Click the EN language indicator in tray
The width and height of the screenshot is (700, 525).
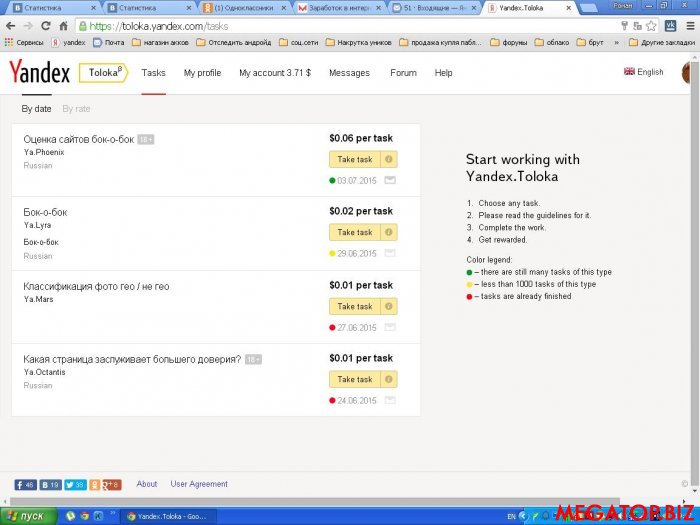tap(512, 517)
